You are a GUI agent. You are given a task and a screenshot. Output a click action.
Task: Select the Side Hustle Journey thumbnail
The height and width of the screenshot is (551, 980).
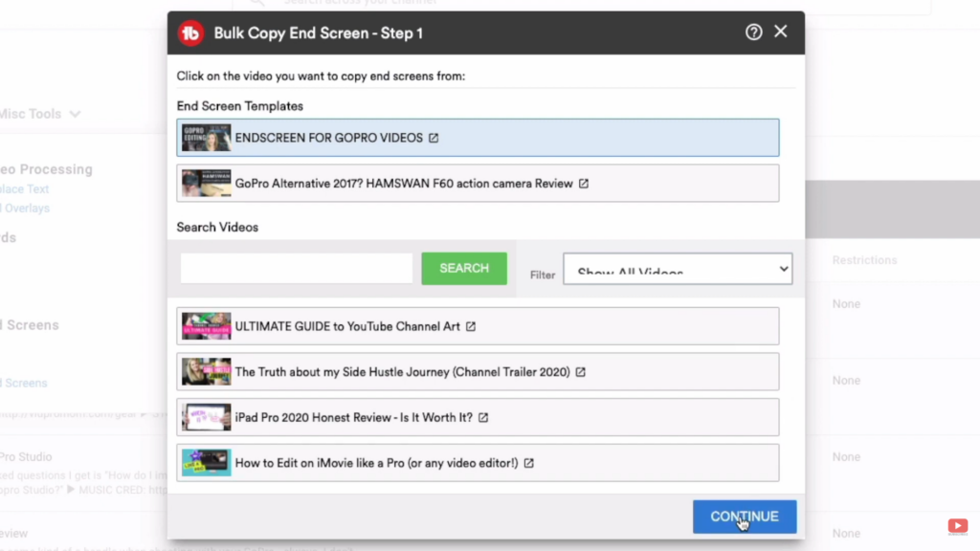point(207,372)
